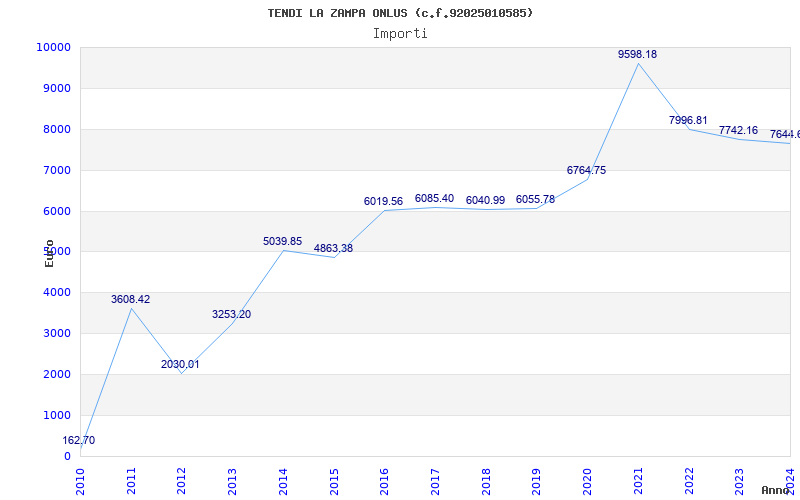Click x-axis year label 2012

(182, 482)
